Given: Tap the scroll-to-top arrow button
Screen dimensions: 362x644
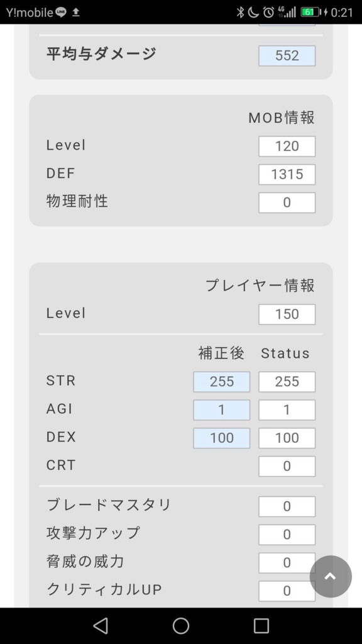Looking at the screenshot, I should tap(331, 576).
